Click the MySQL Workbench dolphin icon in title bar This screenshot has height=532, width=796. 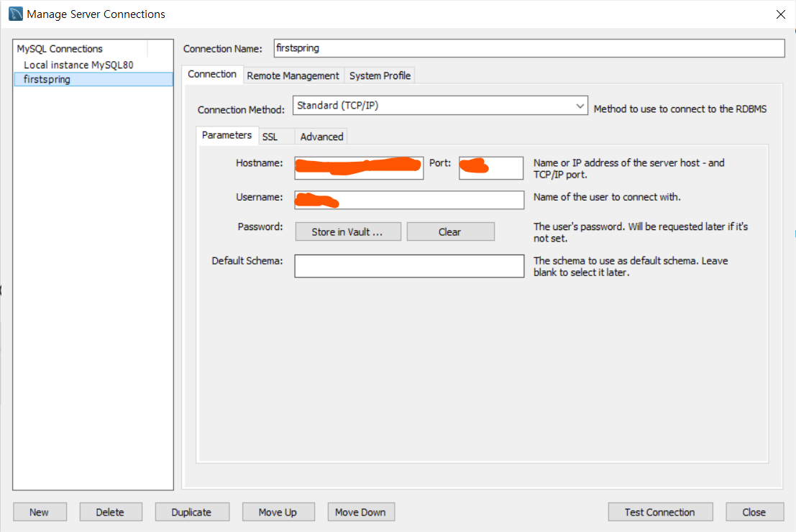point(15,14)
